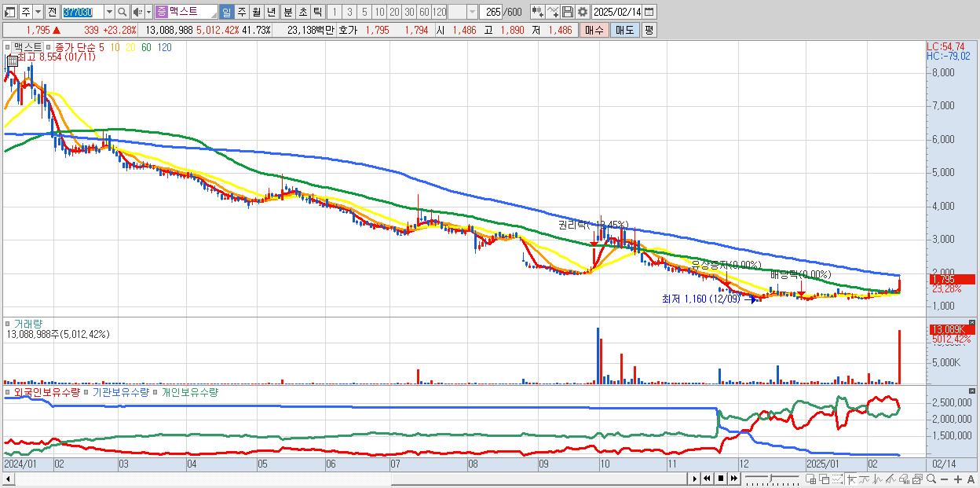The image size is (980, 488).
Task: Toggle the 맥스트 price series marker
Action: click(8, 47)
